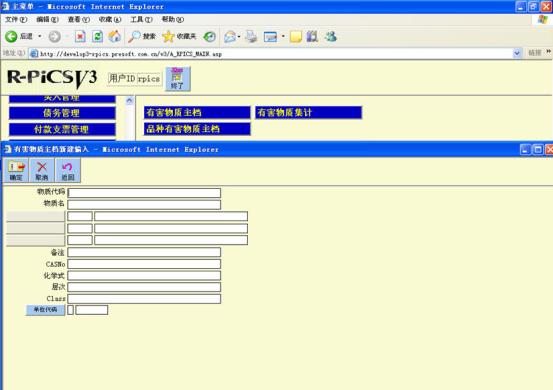The height and width of the screenshot is (390, 553).
Task: Open the 工具 menu
Action: (x=141, y=19)
